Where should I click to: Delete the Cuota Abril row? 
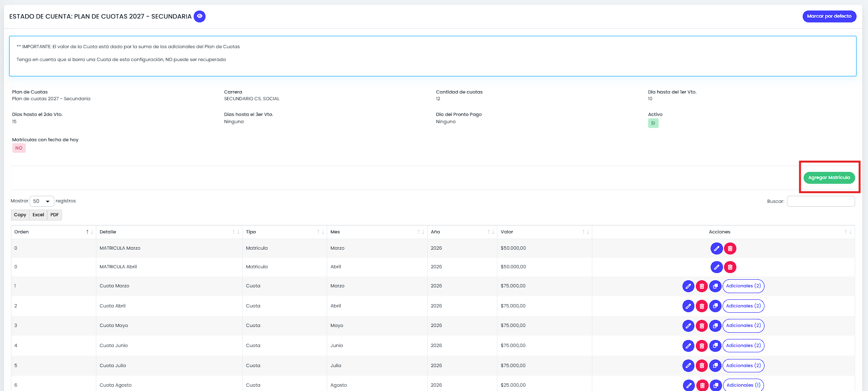click(x=702, y=306)
